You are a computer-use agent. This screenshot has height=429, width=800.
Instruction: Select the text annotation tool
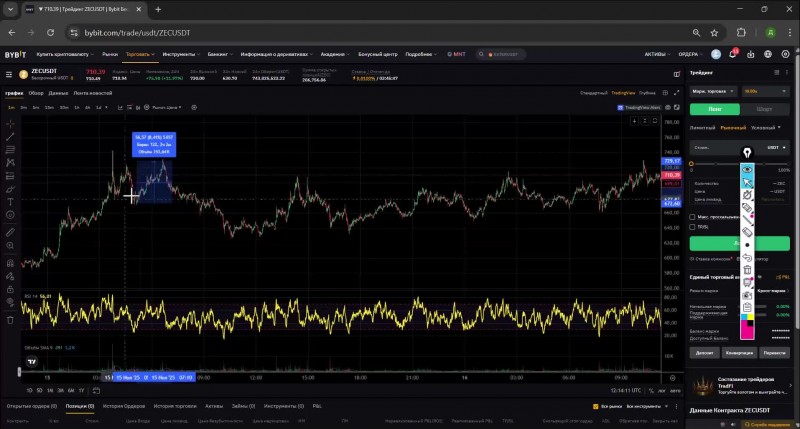pos(10,200)
